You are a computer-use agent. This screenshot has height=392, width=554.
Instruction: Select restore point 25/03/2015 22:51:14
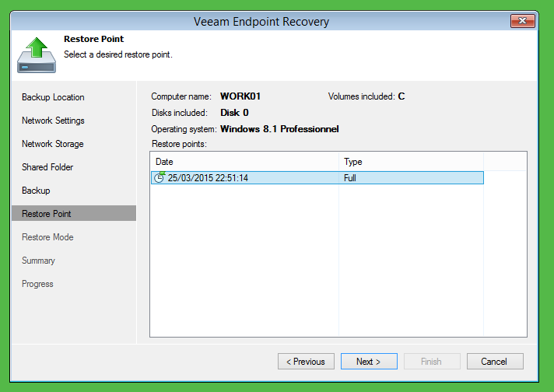317,177
